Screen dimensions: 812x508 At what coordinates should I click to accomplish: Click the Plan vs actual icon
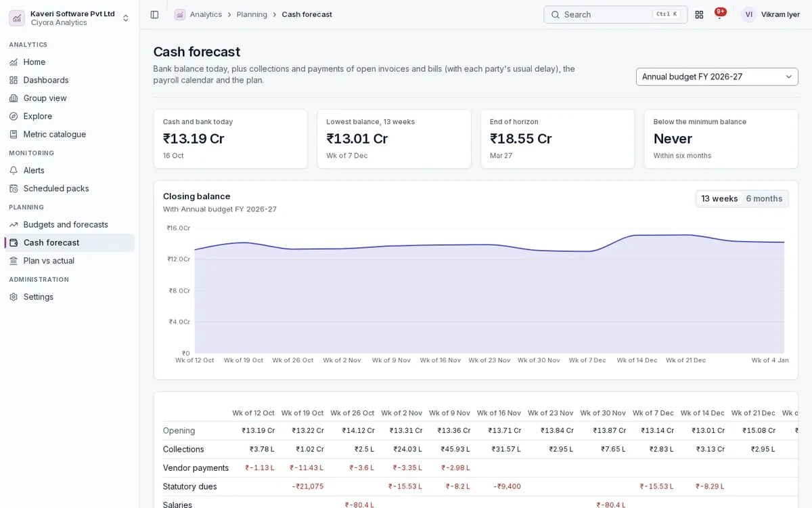coord(14,261)
